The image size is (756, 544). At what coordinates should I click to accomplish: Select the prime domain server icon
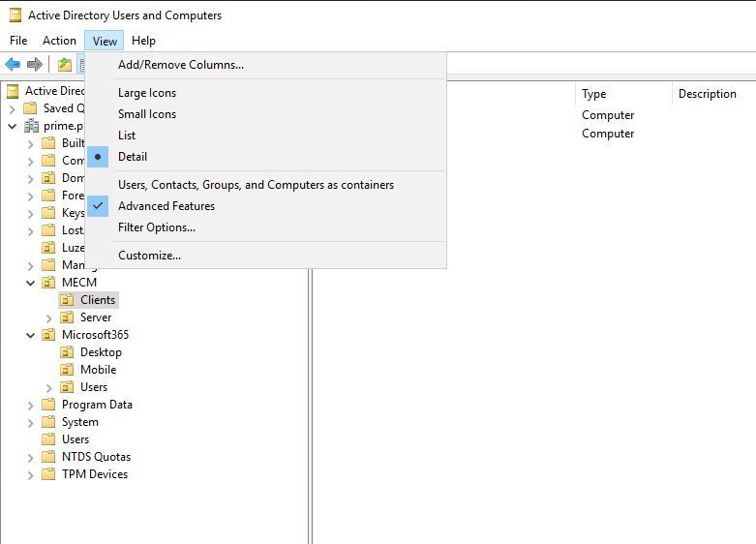click(x=32, y=126)
